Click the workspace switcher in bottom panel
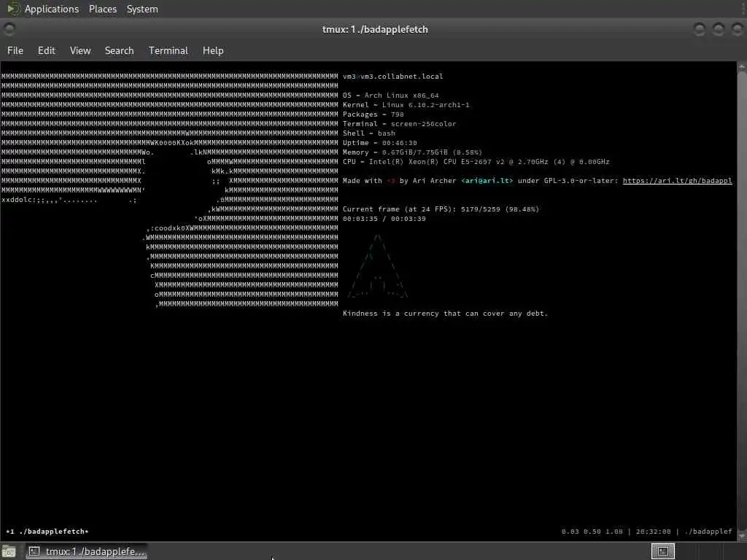The height and width of the screenshot is (560, 747). click(662, 551)
